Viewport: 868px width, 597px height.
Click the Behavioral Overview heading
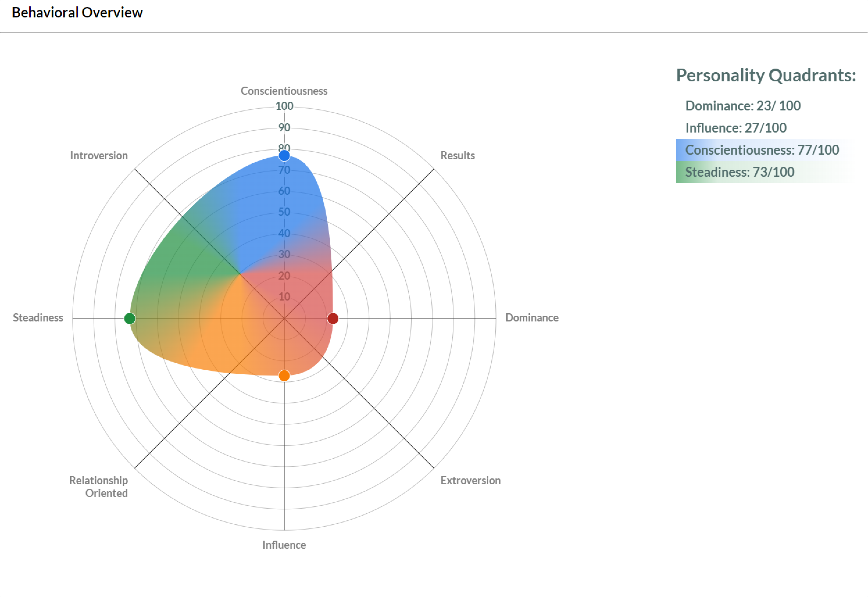(x=77, y=12)
